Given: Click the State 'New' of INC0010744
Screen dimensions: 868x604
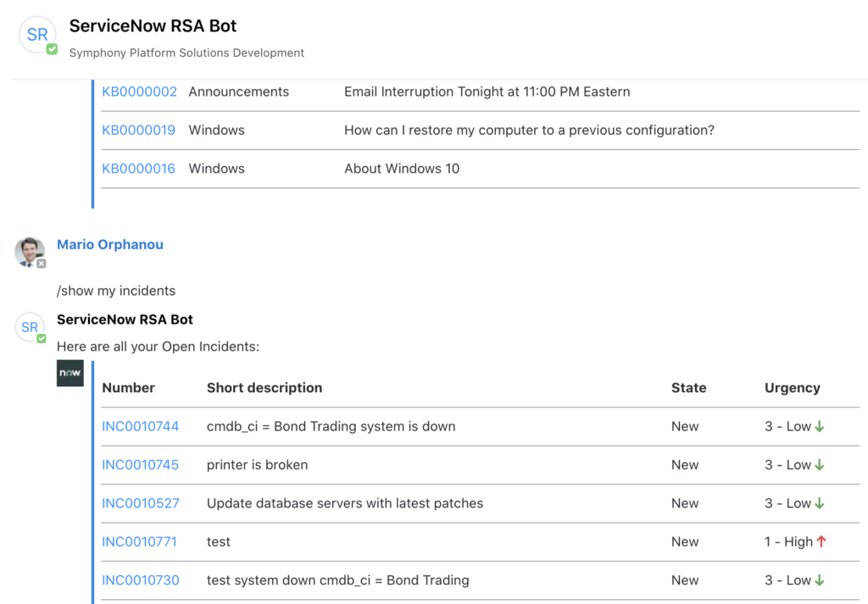Looking at the screenshot, I should pyautogui.click(x=685, y=426).
